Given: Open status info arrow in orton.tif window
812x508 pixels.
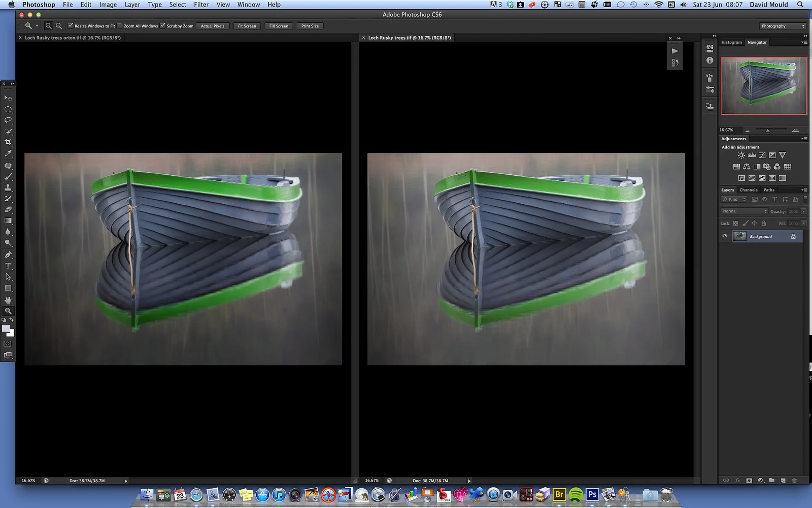Looking at the screenshot, I should coord(126,481).
